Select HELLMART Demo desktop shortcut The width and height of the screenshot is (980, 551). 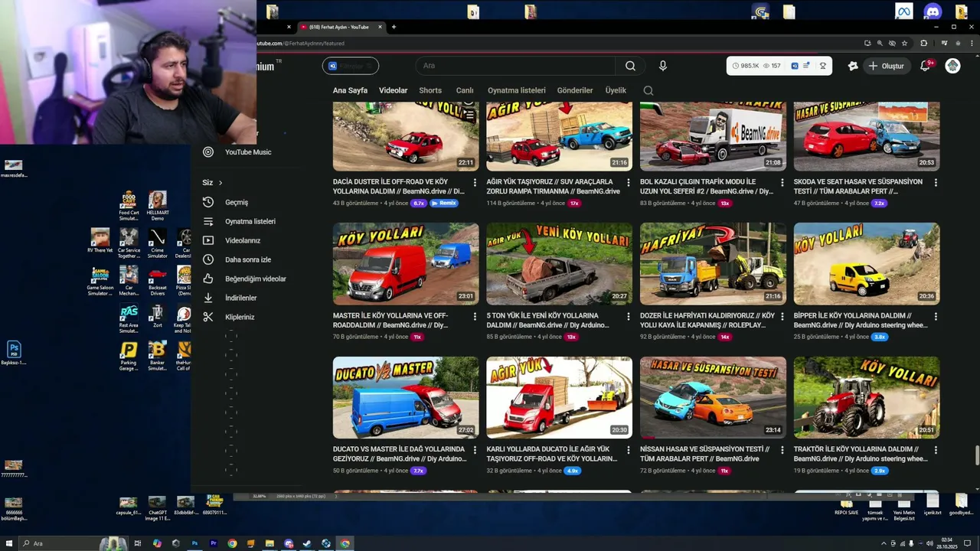pos(157,206)
